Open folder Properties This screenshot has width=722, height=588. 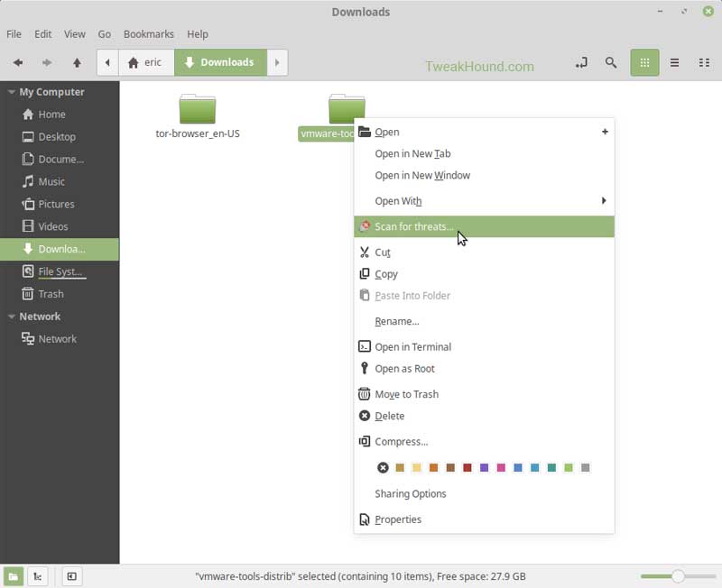click(484, 519)
